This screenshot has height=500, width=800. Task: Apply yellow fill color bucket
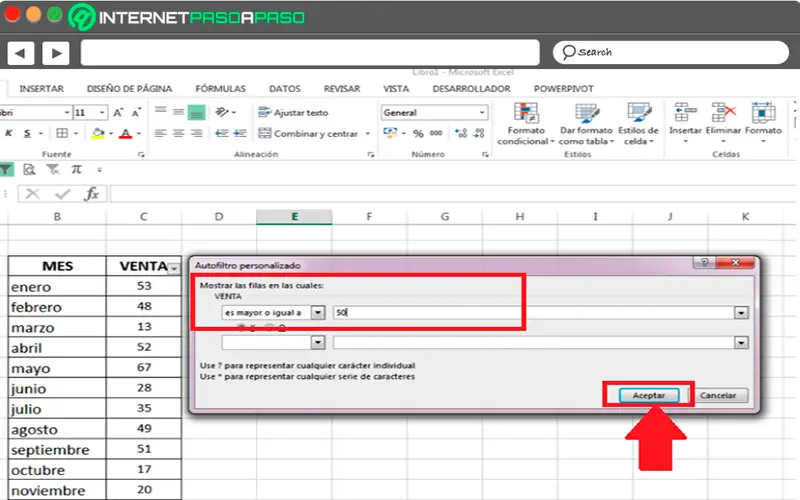(97, 133)
